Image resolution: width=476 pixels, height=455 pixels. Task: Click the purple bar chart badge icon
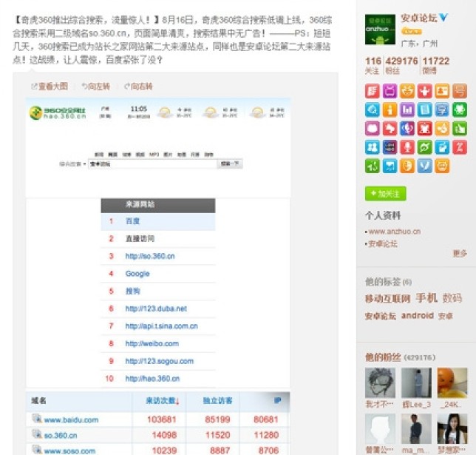coord(407,109)
